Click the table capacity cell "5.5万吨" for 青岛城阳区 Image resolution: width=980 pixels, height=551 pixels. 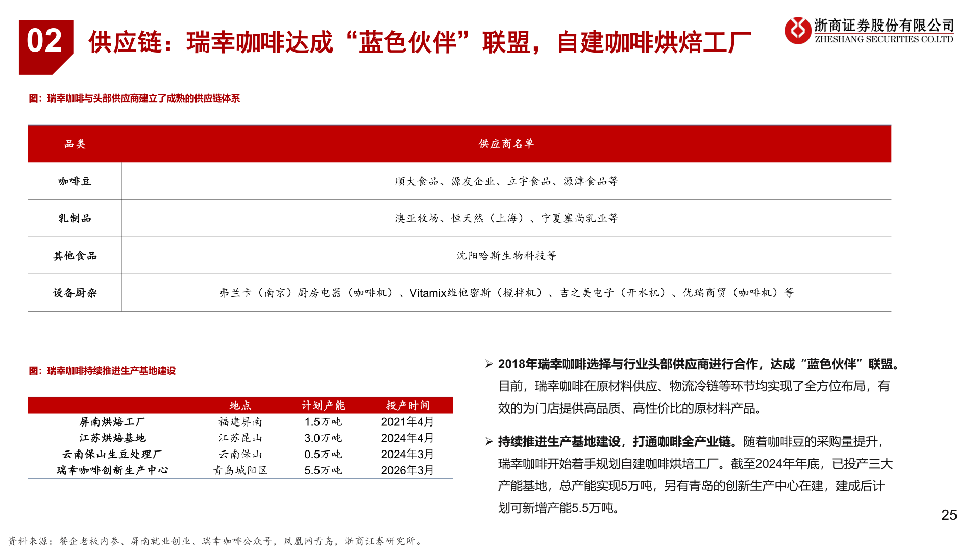[x=323, y=470]
